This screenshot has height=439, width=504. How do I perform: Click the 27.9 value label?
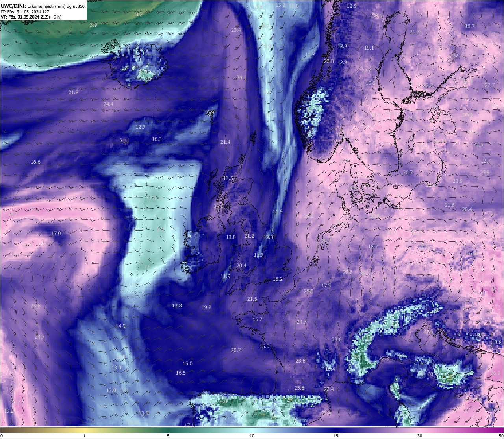coord(485,172)
